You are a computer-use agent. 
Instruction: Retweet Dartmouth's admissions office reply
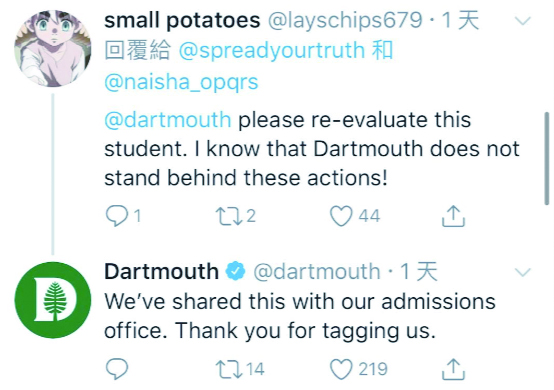(229, 368)
